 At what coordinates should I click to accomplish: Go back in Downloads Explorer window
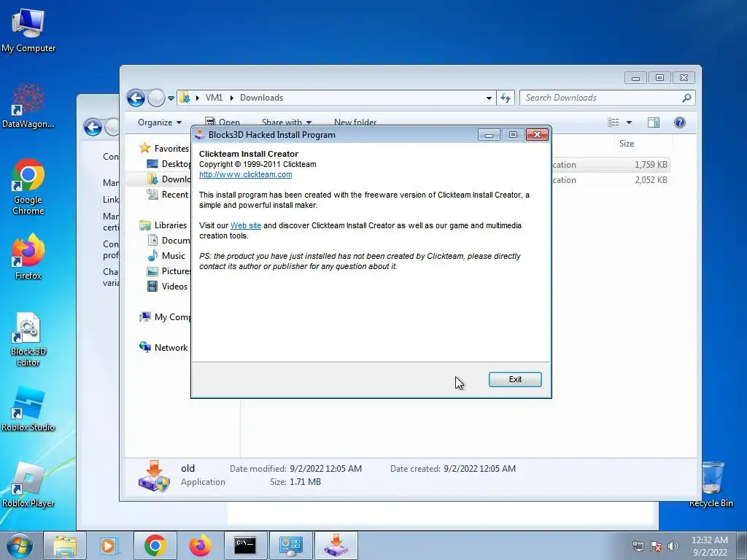tap(136, 98)
